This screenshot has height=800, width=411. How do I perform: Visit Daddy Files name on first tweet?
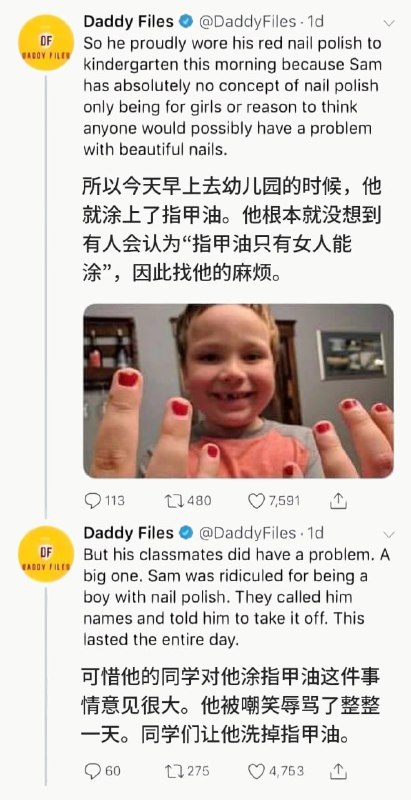click(129, 21)
